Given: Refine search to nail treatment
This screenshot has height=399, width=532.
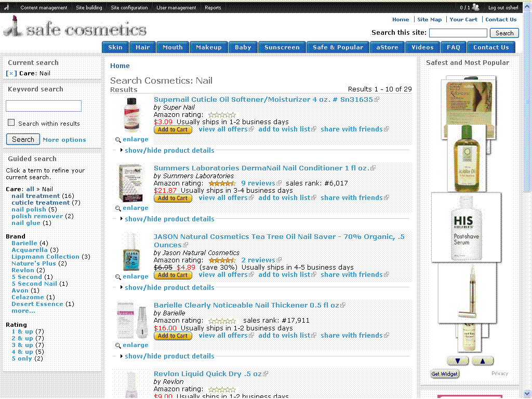Looking at the screenshot, I should click(36, 196).
